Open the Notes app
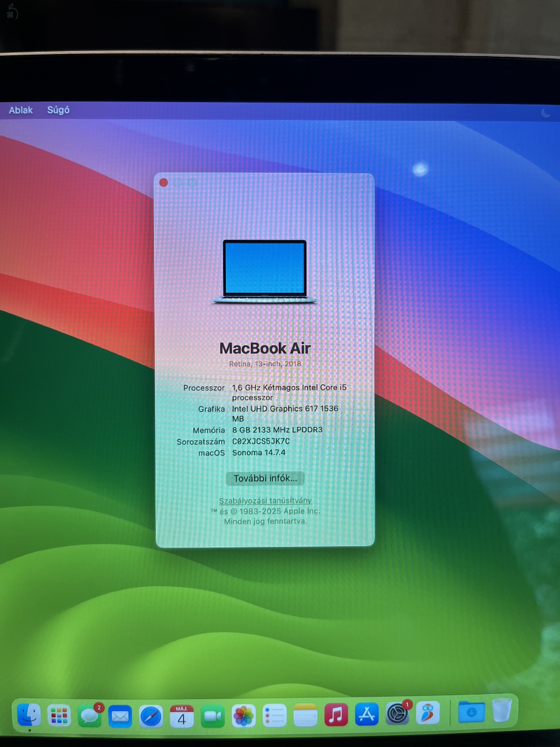560x747 pixels. [305, 715]
